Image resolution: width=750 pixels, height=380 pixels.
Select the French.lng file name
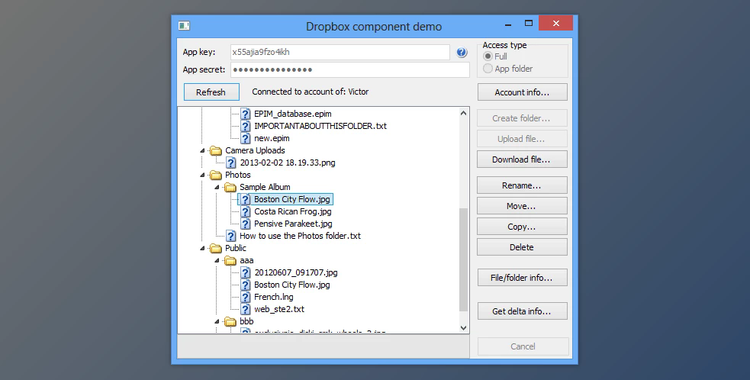click(274, 297)
